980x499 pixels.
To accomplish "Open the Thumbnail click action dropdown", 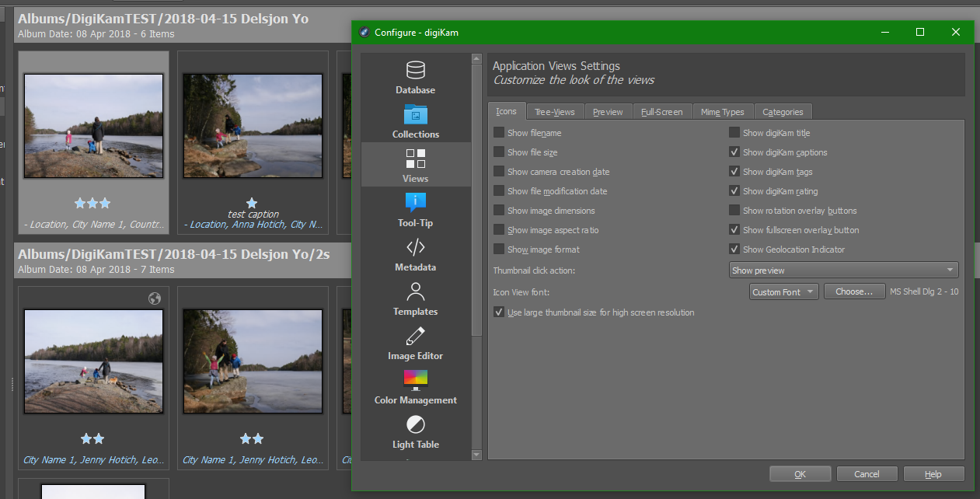I will tap(843, 270).
